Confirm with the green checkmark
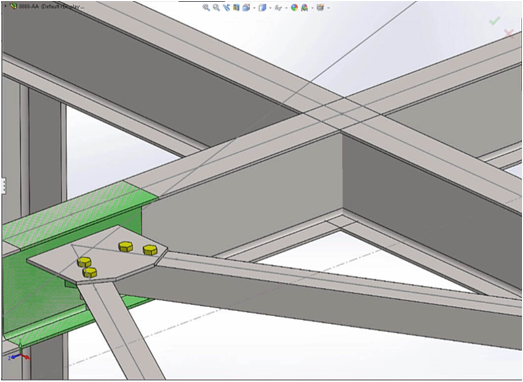This screenshot has width=523, height=382. pyautogui.click(x=495, y=21)
